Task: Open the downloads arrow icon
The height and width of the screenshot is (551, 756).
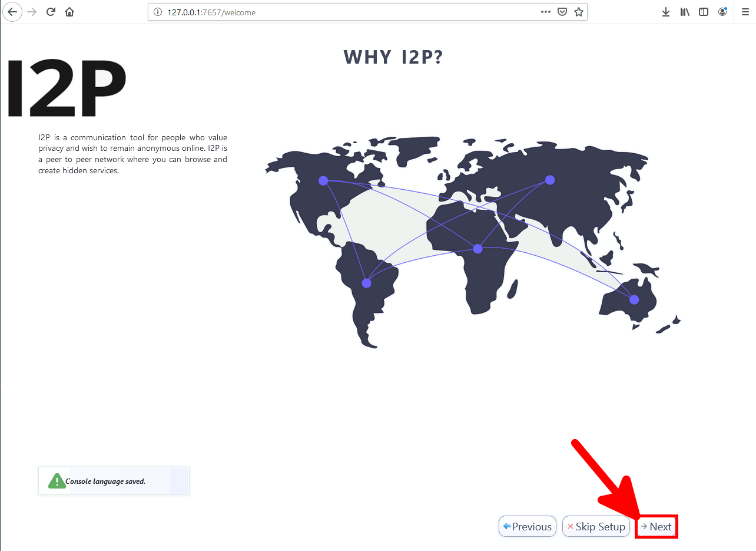Action: point(666,12)
